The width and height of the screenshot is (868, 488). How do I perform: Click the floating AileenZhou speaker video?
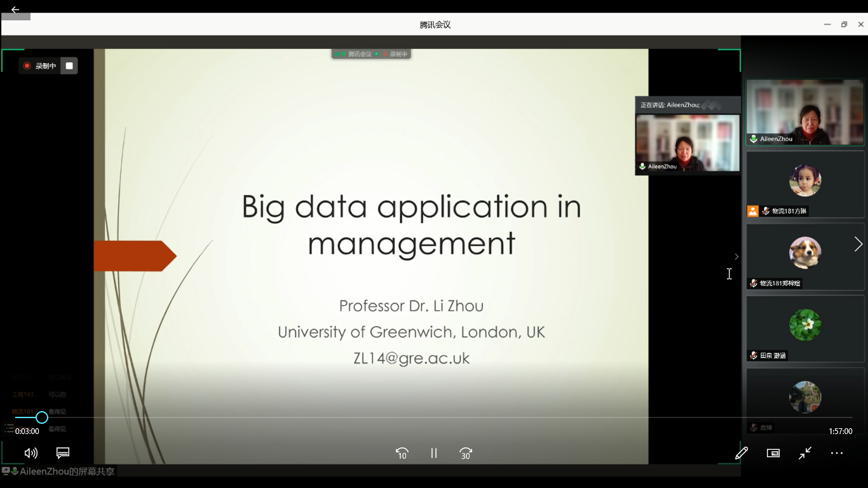click(688, 143)
